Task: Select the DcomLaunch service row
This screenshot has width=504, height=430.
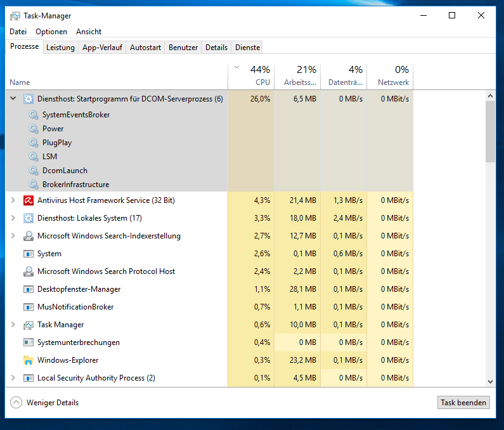Action: pyautogui.click(x=209, y=171)
